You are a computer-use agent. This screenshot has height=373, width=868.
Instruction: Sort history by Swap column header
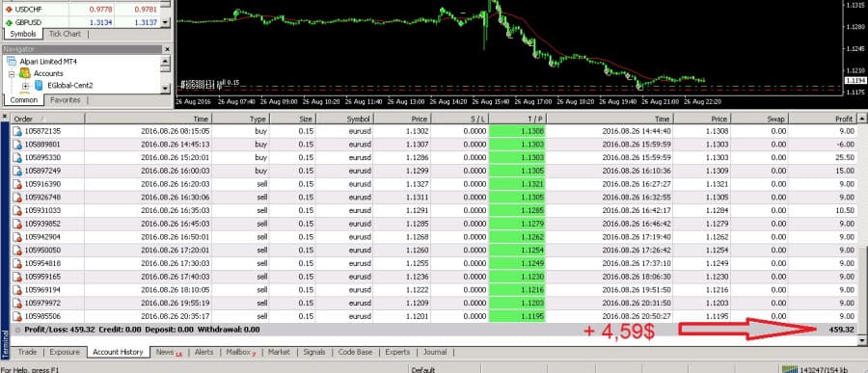click(x=760, y=119)
